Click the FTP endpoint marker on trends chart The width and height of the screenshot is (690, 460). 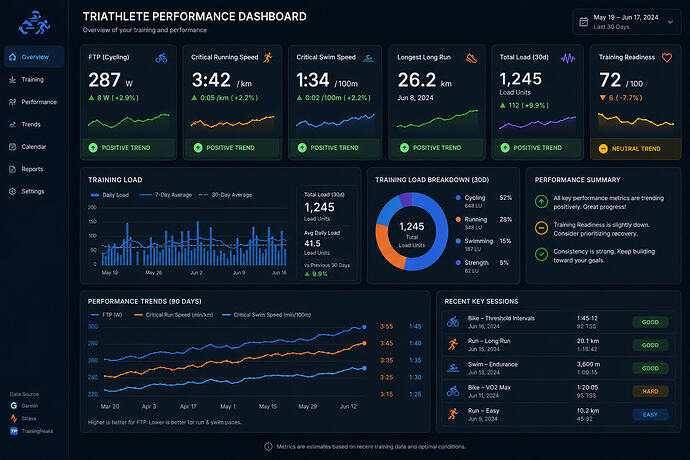[x=364, y=327]
